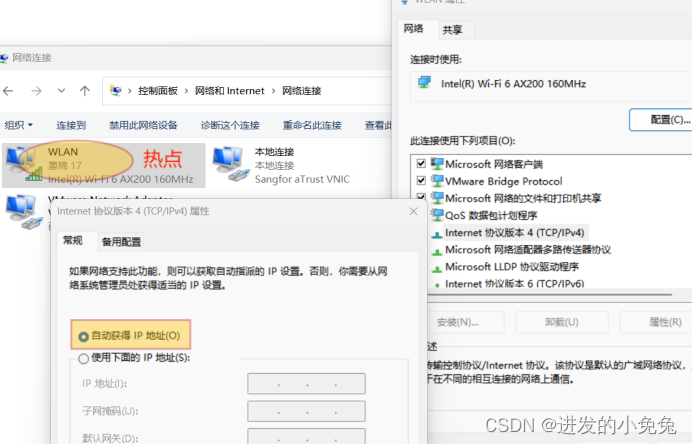Click Internet 协议版本 4 protocol icon

[x=437, y=235]
